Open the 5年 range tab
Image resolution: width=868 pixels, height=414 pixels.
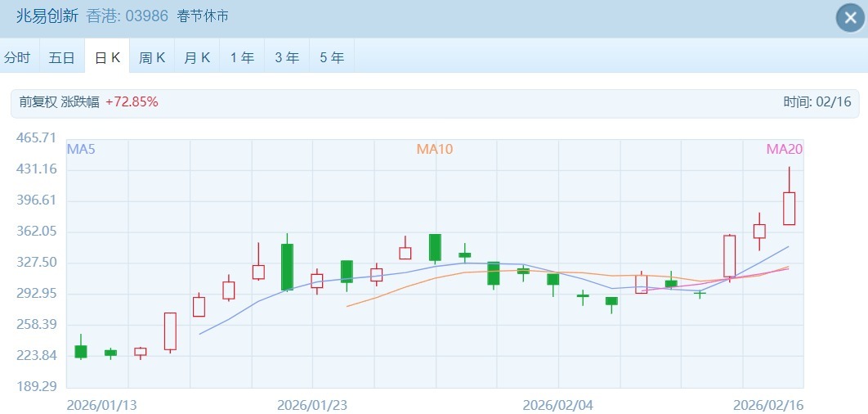pos(332,57)
